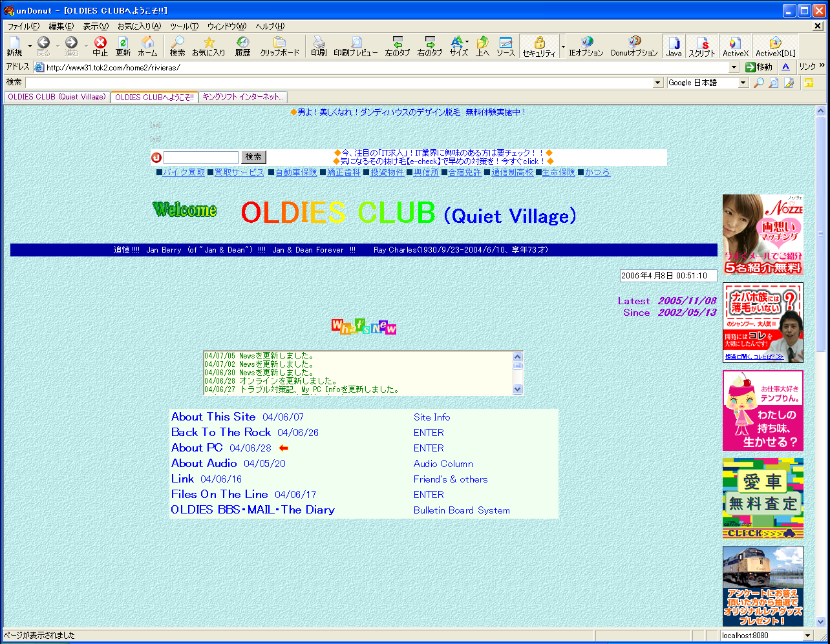
Task: Toggle the Script (スクリプト) enable button
Action: (701, 47)
